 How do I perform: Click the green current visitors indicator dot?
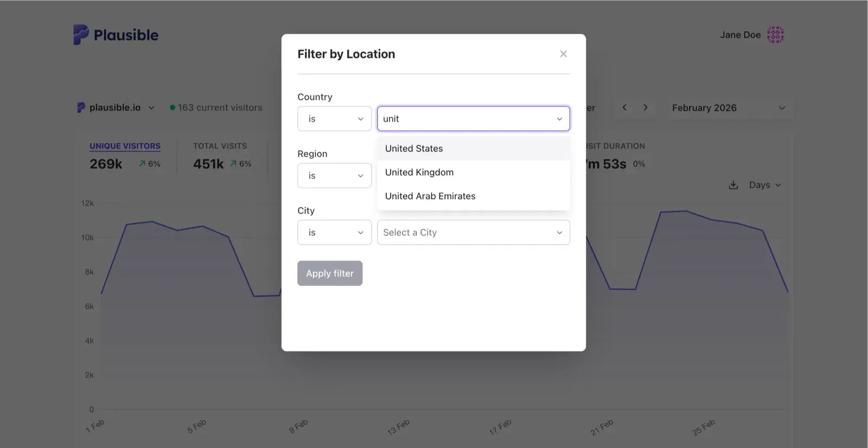tap(173, 107)
